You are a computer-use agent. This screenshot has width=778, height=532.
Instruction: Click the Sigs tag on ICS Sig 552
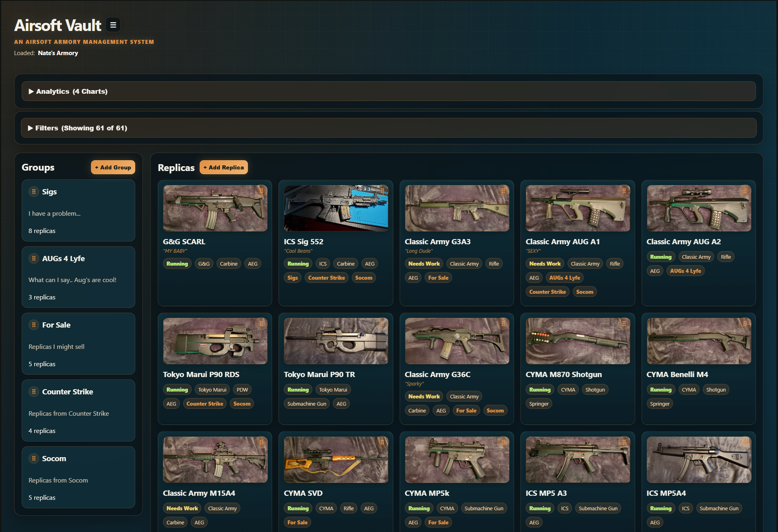[293, 278]
